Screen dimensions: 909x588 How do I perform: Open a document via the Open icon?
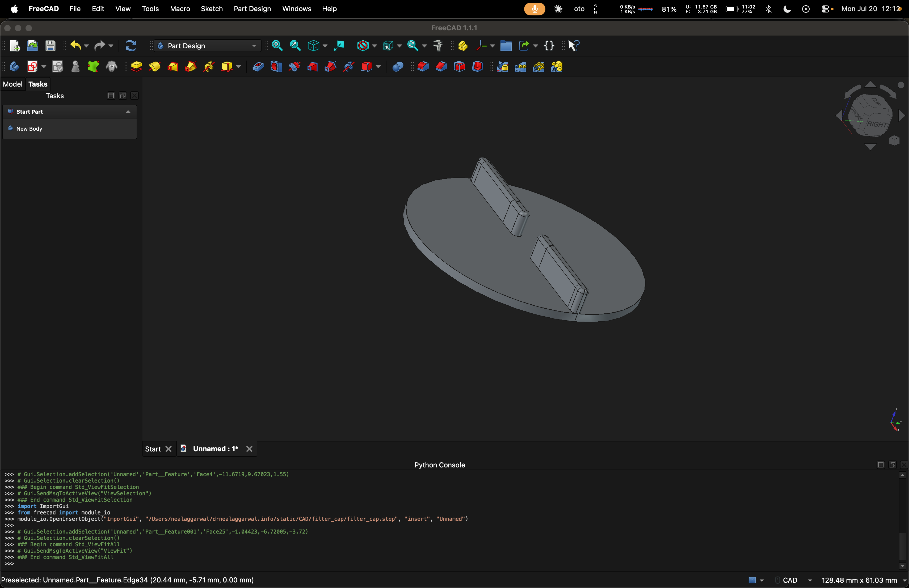point(32,46)
